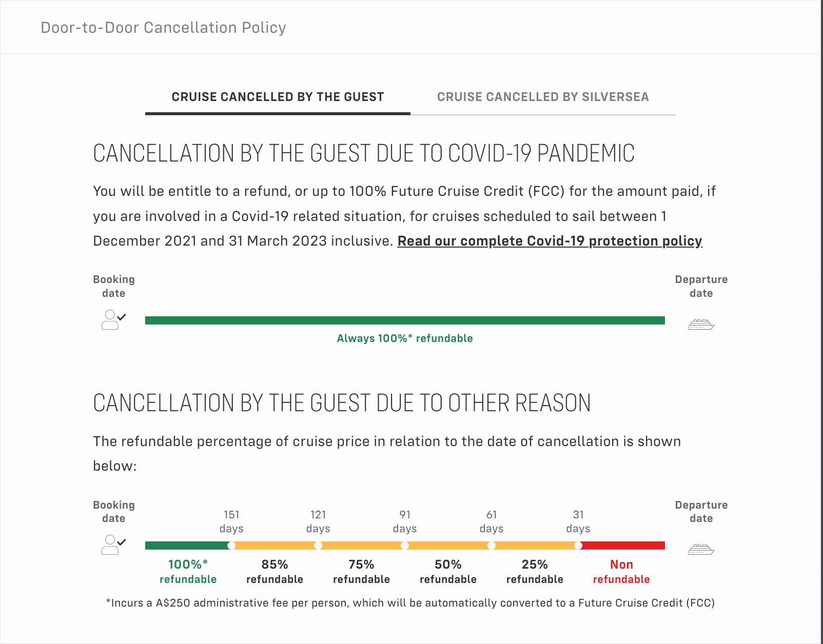The height and width of the screenshot is (644, 823).
Task: Click the green Always 100% refundable bar
Action: click(x=405, y=320)
